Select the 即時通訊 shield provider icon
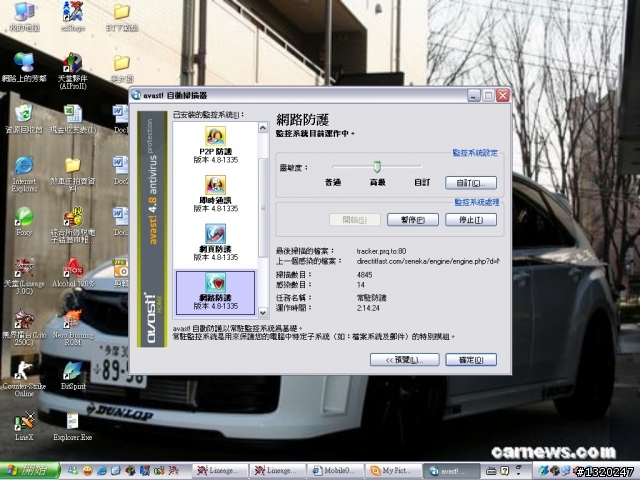Viewport: 640px width, 480px height. [x=216, y=185]
